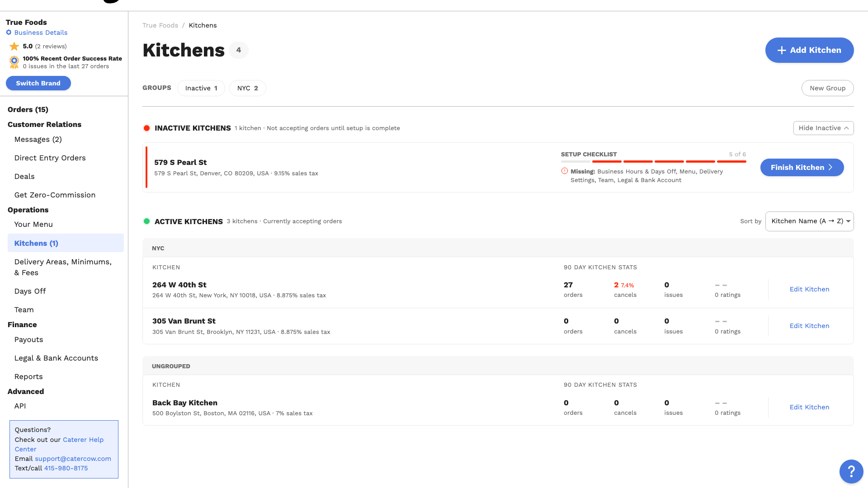868x488 pixels.
Task: Click the Business Details link
Action: pos(41,33)
